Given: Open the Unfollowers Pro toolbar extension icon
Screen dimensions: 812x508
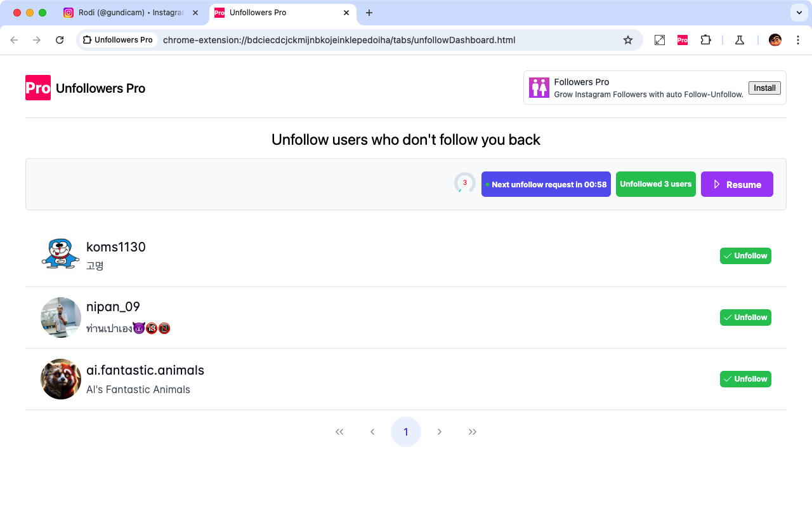Looking at the screenshot, I should click(x=683, y=40).
